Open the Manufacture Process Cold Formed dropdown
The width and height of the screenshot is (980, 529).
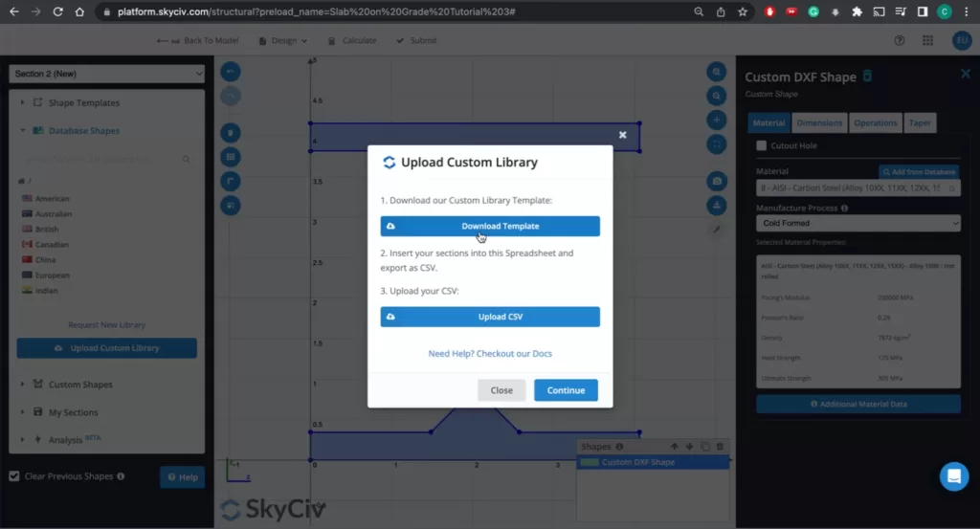(858, 223)
